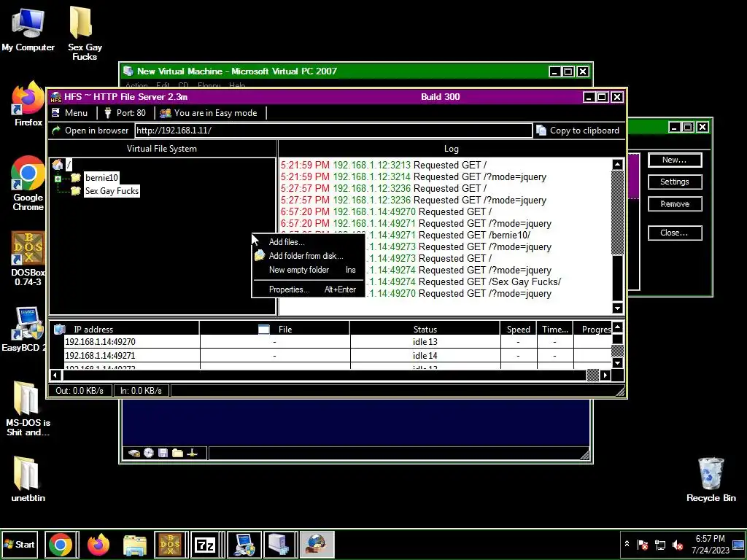Open Chrome from the taskbar

point(61,544)
